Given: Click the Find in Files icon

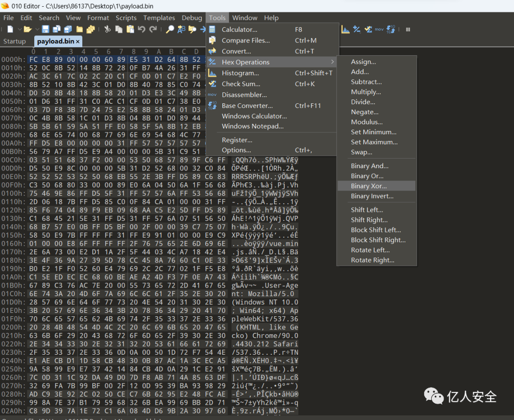Looking at the screenshot, I should pos(192,30).
